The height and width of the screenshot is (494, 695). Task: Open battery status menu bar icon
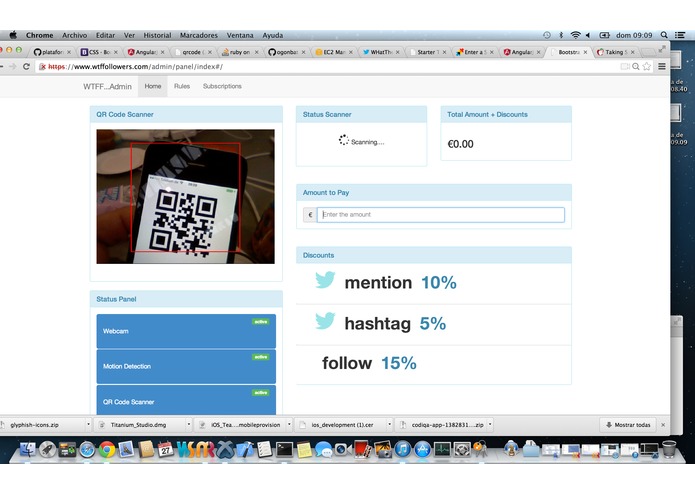(604, 35)
